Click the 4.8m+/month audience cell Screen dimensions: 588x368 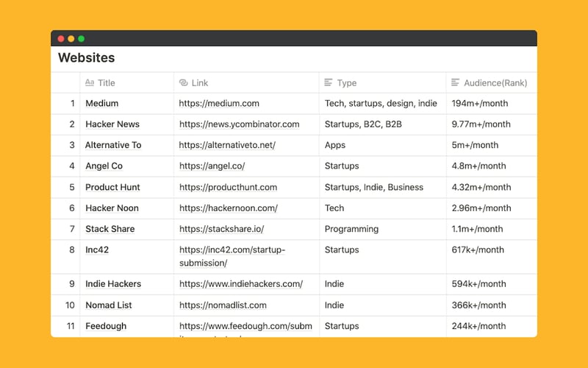[x=492, y=166]
